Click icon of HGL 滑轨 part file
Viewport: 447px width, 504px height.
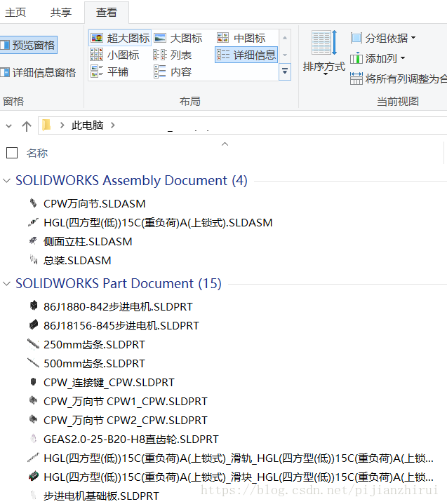pos(33,458)
